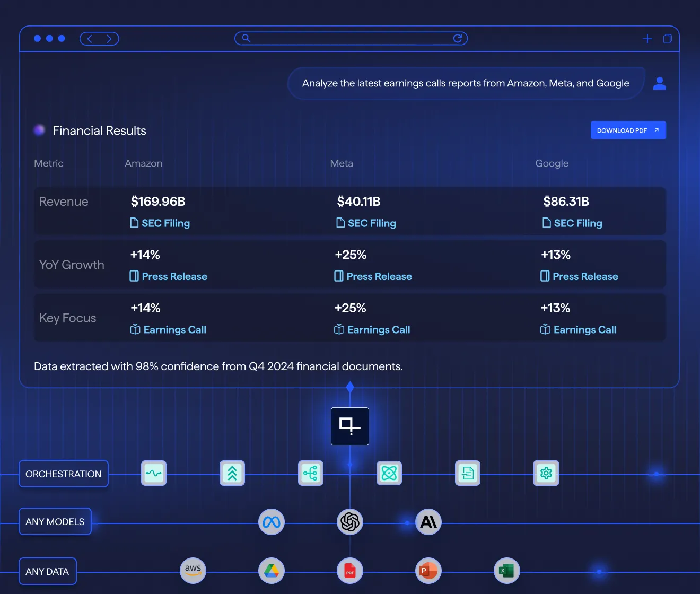Screen dimensions: 700x594
Task: Click the Any Data label box
Action: coord(48,571)
